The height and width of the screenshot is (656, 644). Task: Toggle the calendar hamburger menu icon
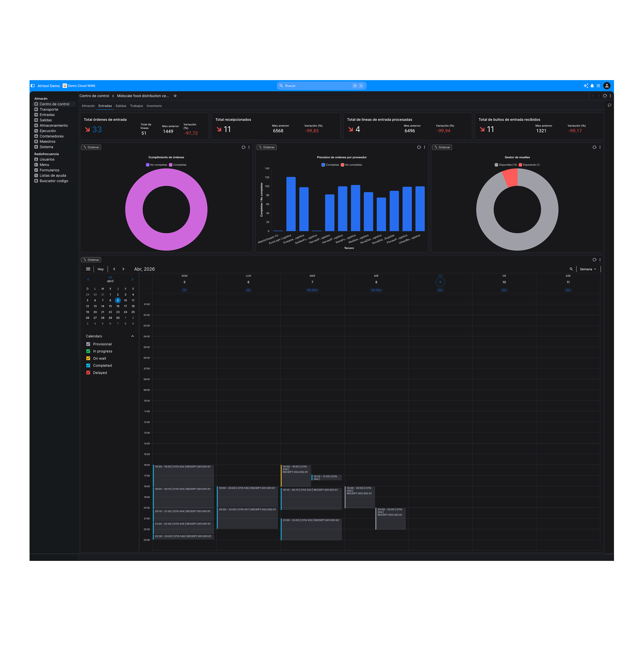pyautogui.click(x=88, y=269)
